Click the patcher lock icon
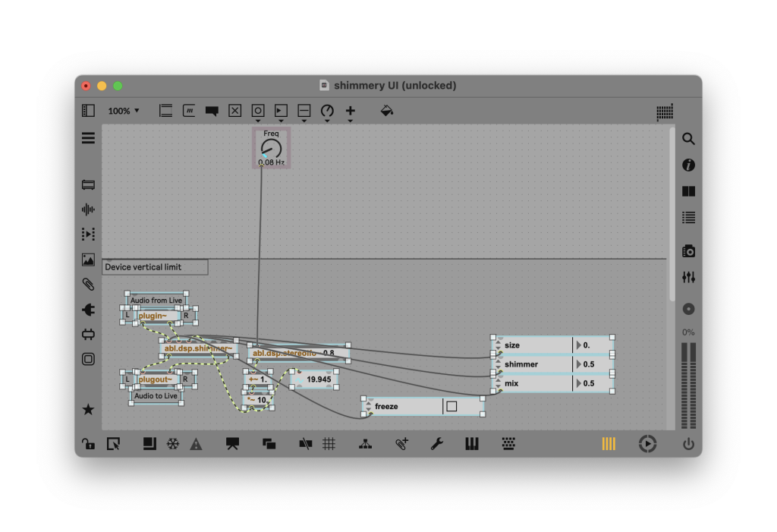Image resolution: width=777 pixels, height=532 pixels. coord(89,445)
